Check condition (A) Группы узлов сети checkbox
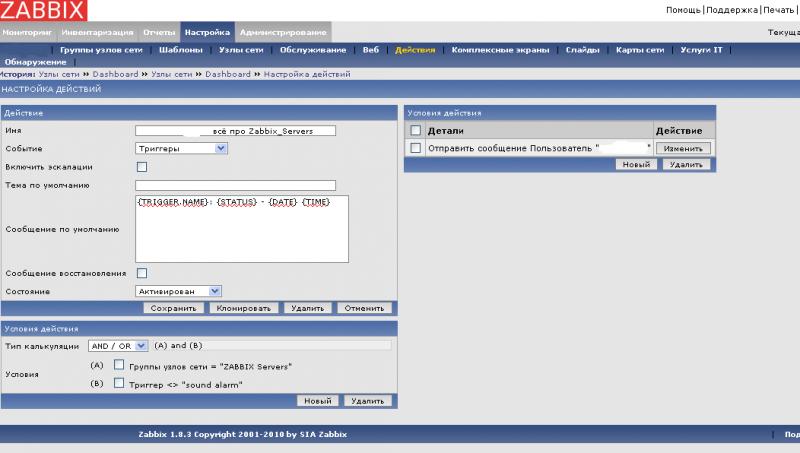Viewport: 800px width, 453px height. point(119,365)
